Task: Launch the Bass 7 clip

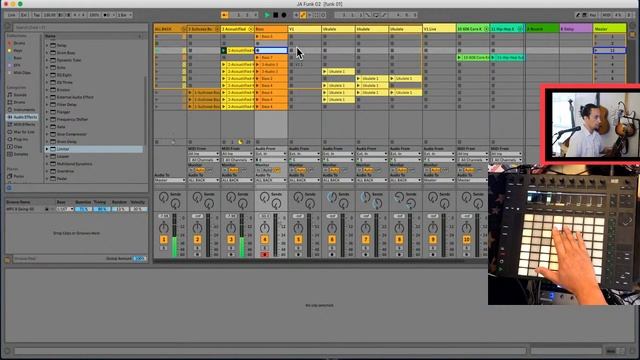Action: coord(258,58)
